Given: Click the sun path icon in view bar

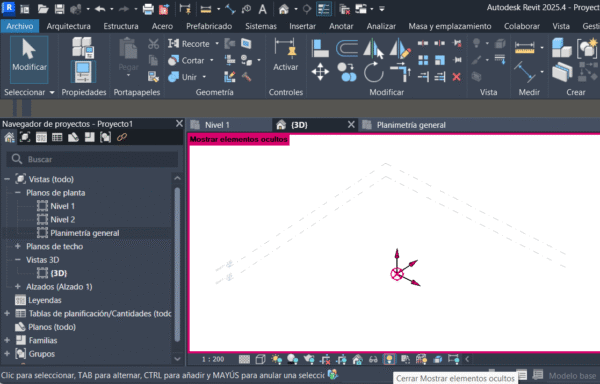Looking at the screenshot, I should pyautogui.click(x=276, y=359).
